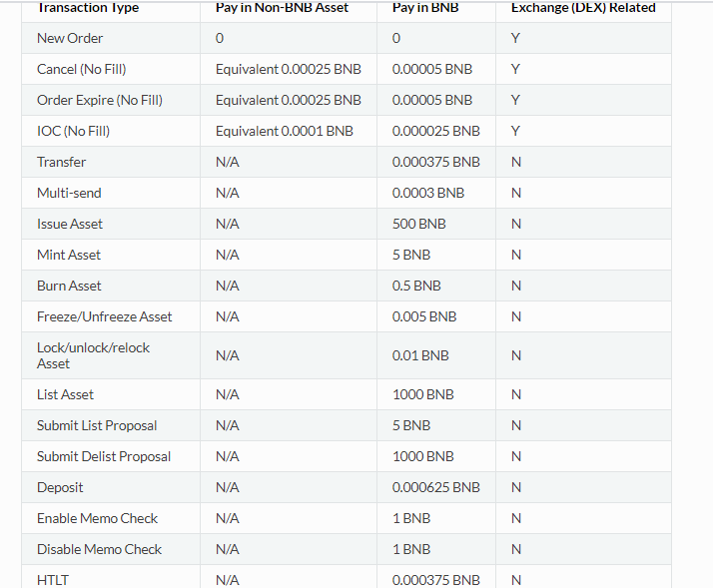Click 'Order Expire (No Fill)' cell
Image resolution: width=713 pixels, height=588 pixels.
point(100,100)
